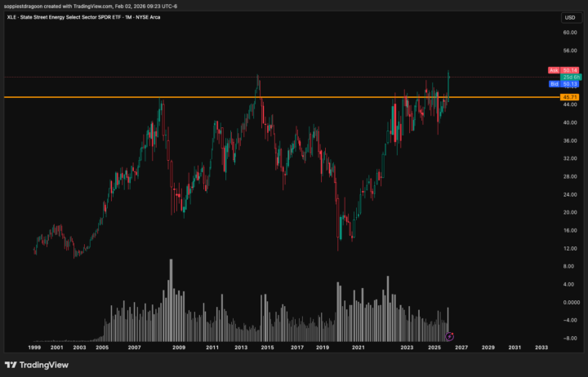Click the 16.00 price axis label
This screenshot has width=588, height=377.
click(570, 230)
